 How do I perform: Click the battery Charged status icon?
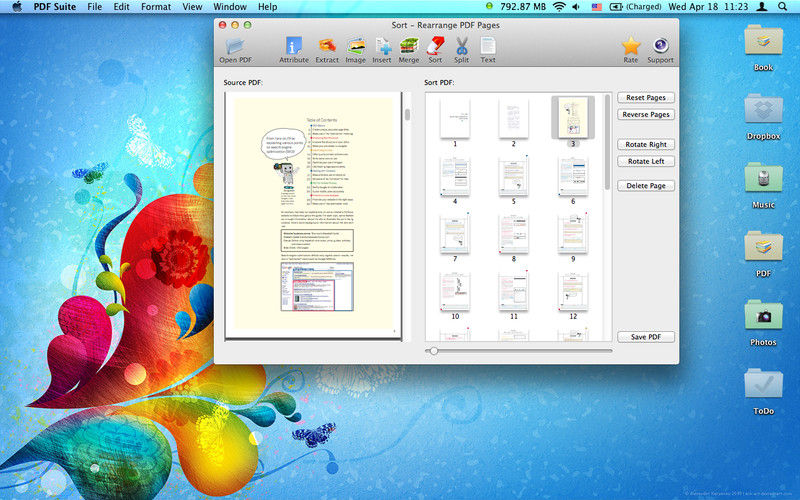[x=636, y=7]
